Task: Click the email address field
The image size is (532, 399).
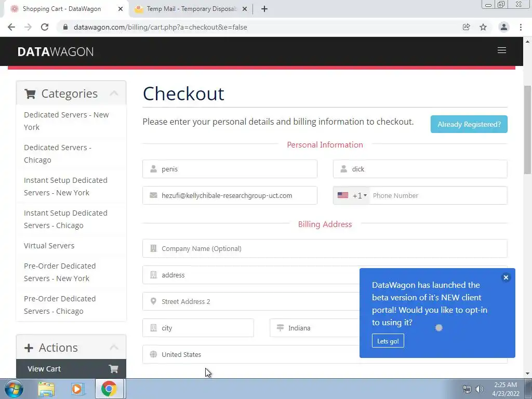Action: (230, 195)
